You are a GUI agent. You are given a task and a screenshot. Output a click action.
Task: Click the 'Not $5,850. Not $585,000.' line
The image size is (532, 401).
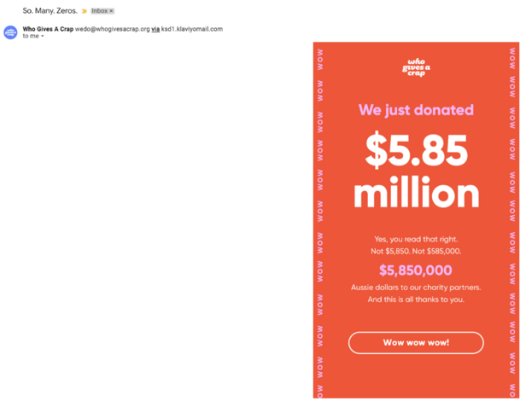point(416,251)
